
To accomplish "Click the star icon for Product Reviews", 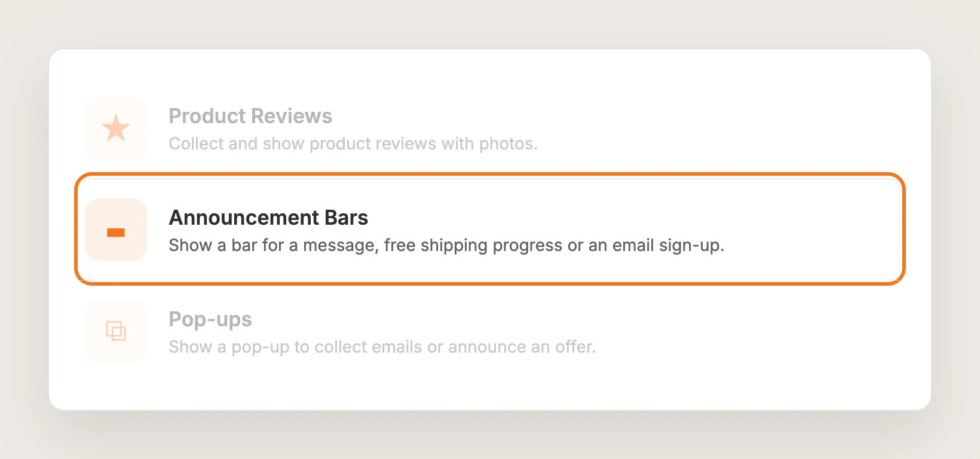I will point(116,127).
